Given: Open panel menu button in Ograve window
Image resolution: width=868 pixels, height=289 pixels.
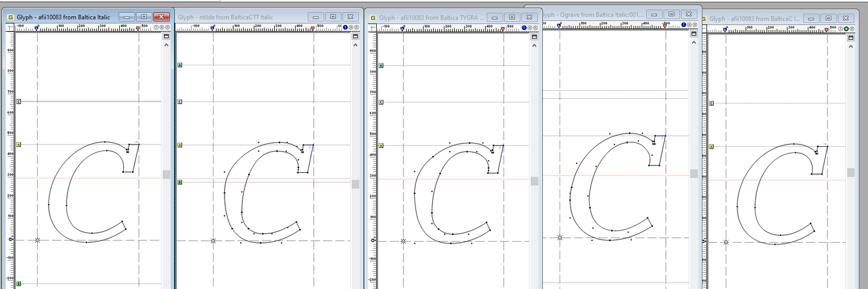Looking at the screenshot, I should 694,34.
